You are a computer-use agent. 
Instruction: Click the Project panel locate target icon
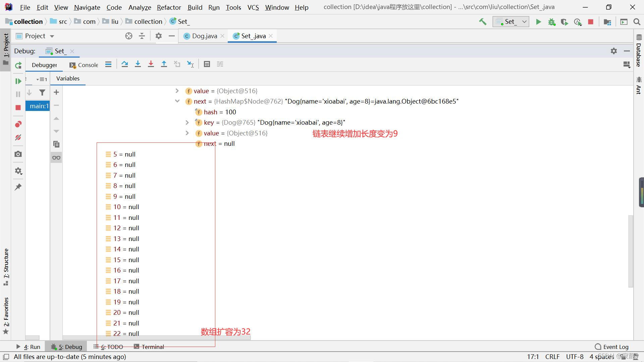coord(128,36)
